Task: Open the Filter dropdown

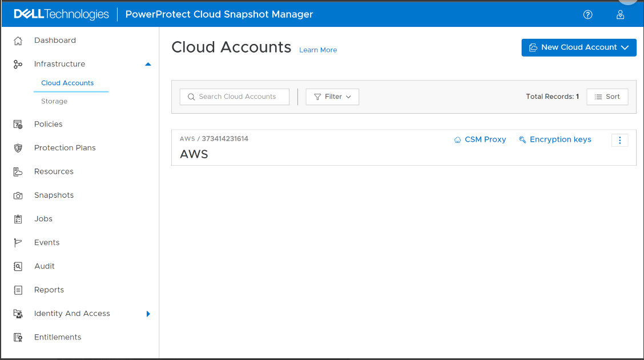Action: coord(332,97)
